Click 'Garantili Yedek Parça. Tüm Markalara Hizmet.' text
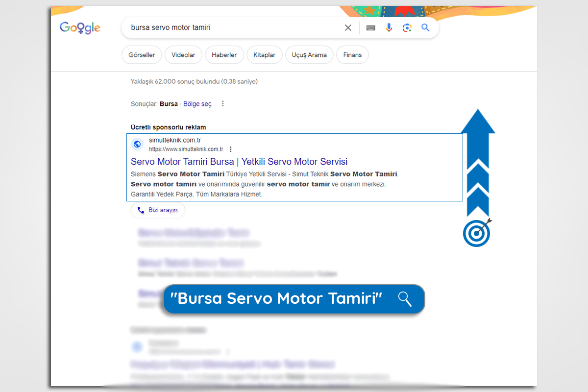Screen dimensions: 588x392 (196, 195)
